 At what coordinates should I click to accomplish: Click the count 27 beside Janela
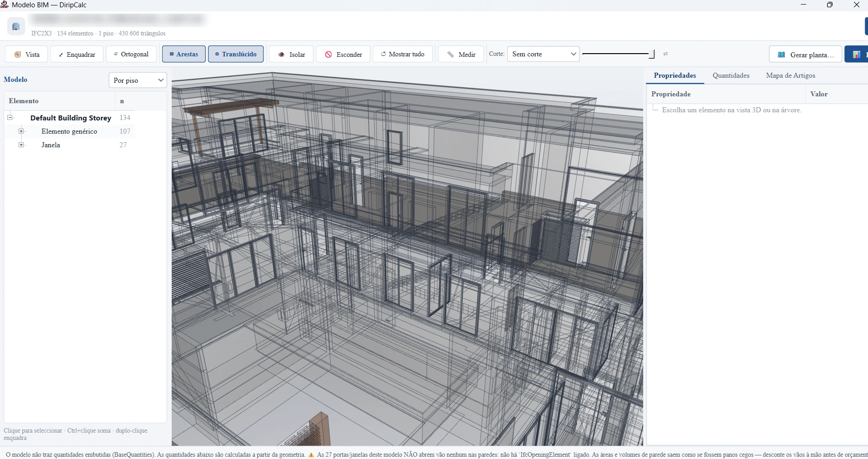pyautogui.click(x=123, y=145)
